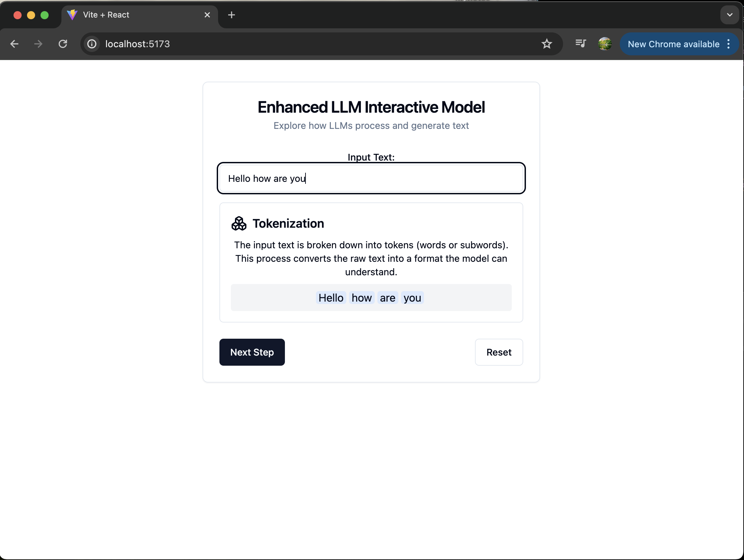
Task: View site information icon
Action: pos(92,44)
